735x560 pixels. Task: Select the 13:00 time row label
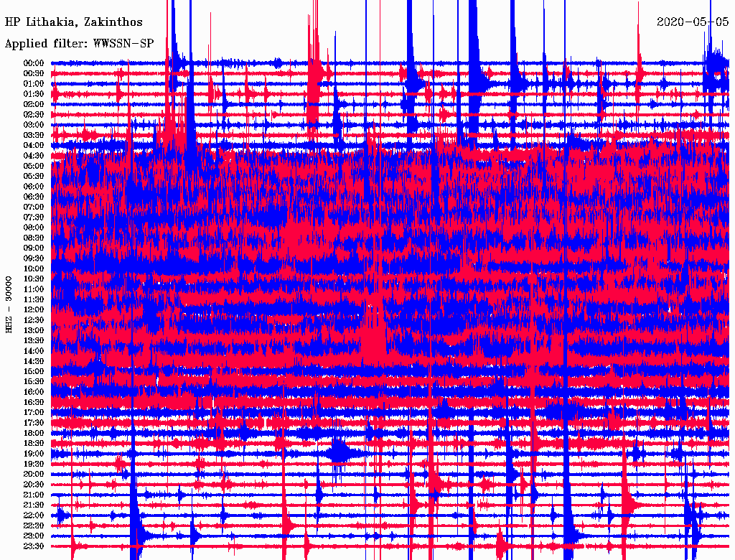(x=34, y=331)
